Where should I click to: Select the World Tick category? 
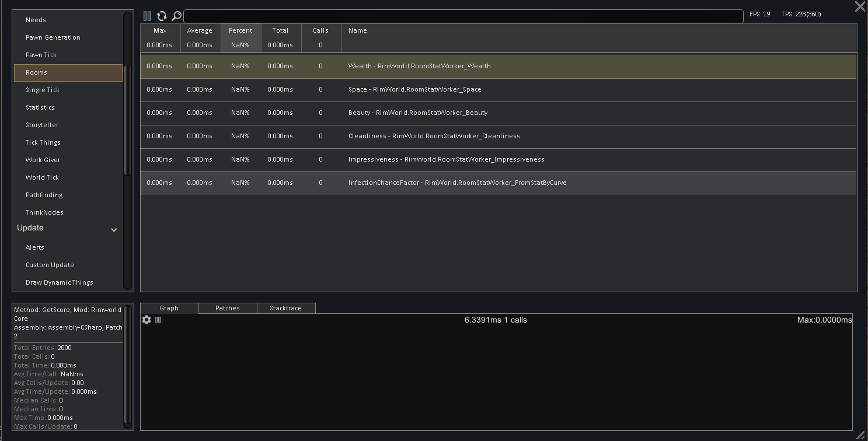click(x=68, y=177)
